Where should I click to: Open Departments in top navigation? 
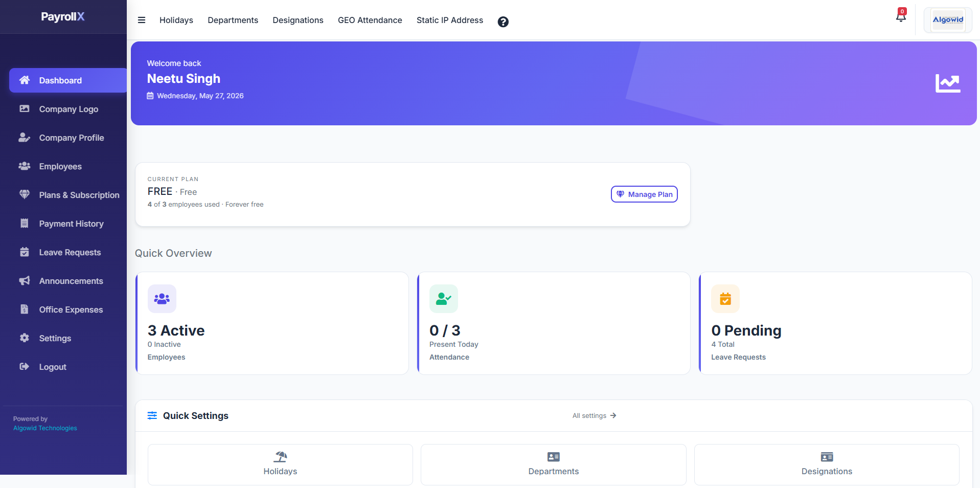coord(233,20)
